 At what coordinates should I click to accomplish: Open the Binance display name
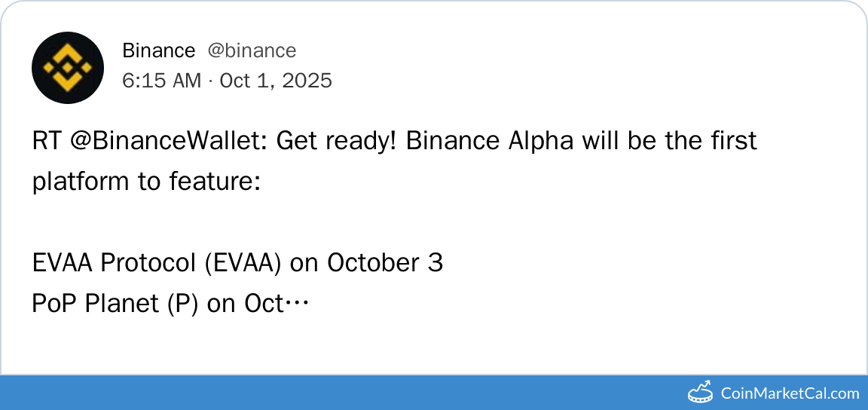point(158,50)
